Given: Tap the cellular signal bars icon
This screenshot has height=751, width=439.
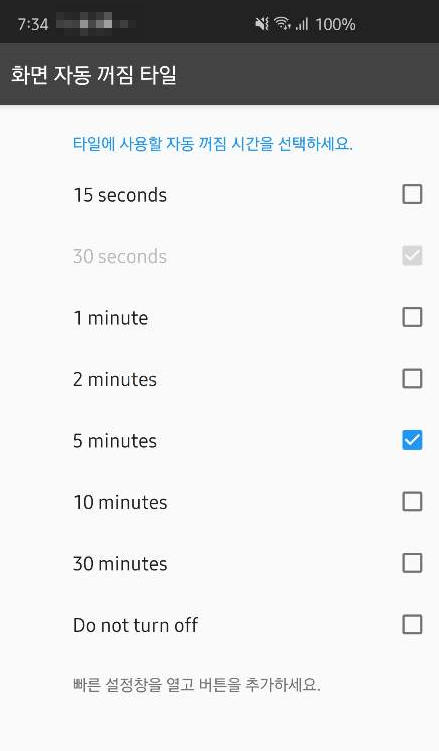Looking at the screenshot, I should (x=302, y=23).
